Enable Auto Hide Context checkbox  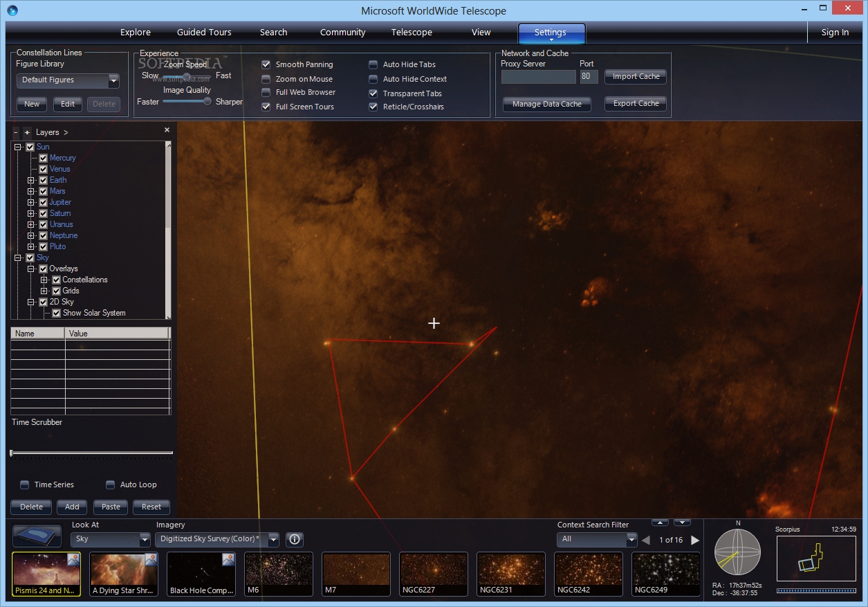[x=373, y=79]
